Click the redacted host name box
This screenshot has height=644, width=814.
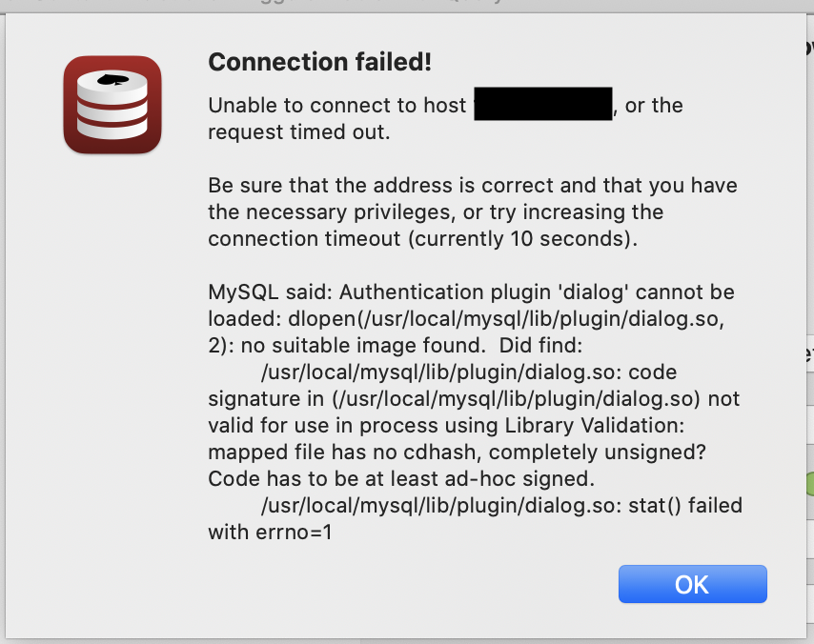pos(542,104)
